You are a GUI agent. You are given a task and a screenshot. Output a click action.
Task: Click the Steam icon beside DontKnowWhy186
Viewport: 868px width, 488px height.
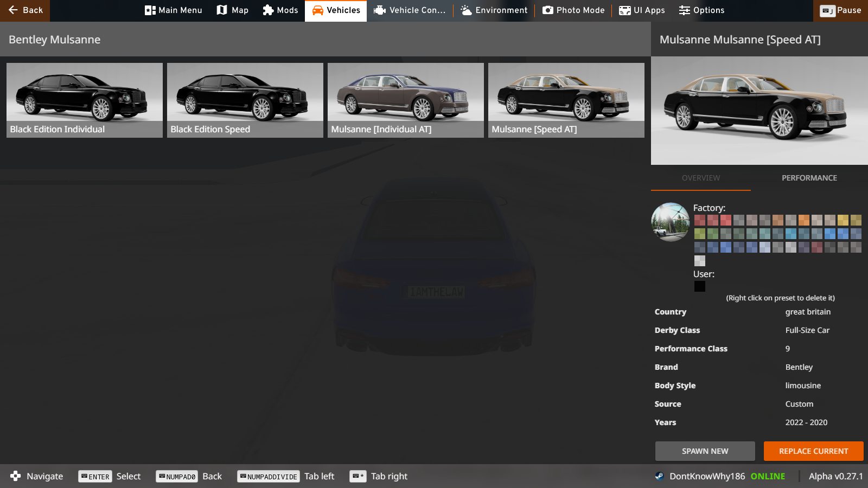[x=659, y=476]
